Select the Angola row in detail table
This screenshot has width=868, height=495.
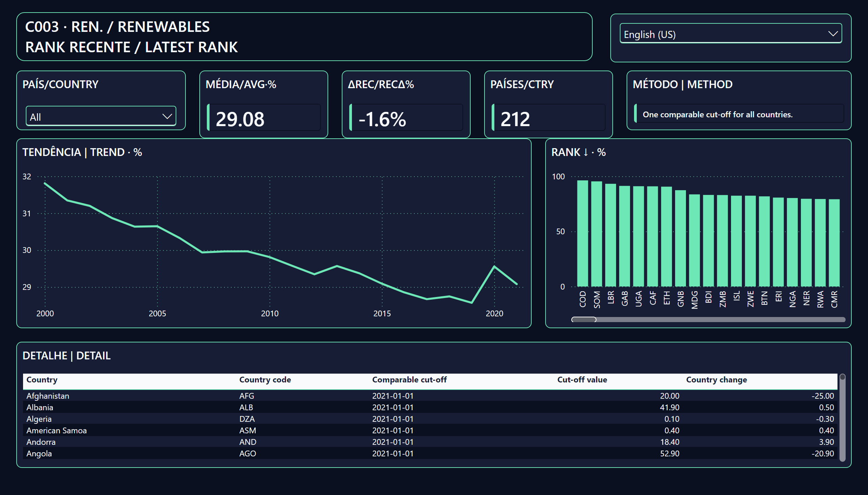(x=430, y=453)
